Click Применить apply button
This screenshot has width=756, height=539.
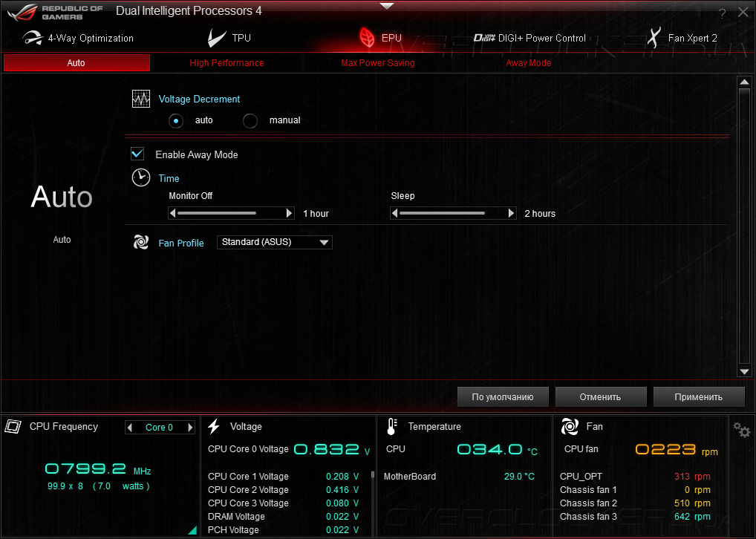(x=699, y=396)
